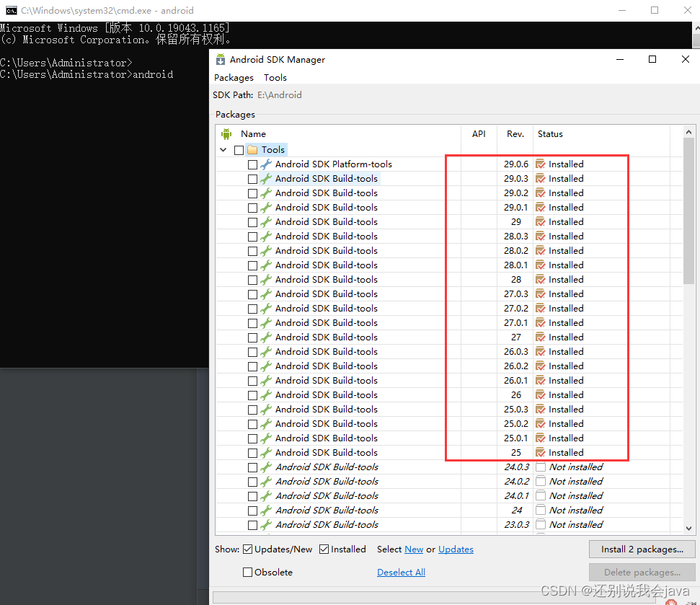Click installed status icon for revision 28
This screenshot has height=605, width=700.
[x=541, y=280]
